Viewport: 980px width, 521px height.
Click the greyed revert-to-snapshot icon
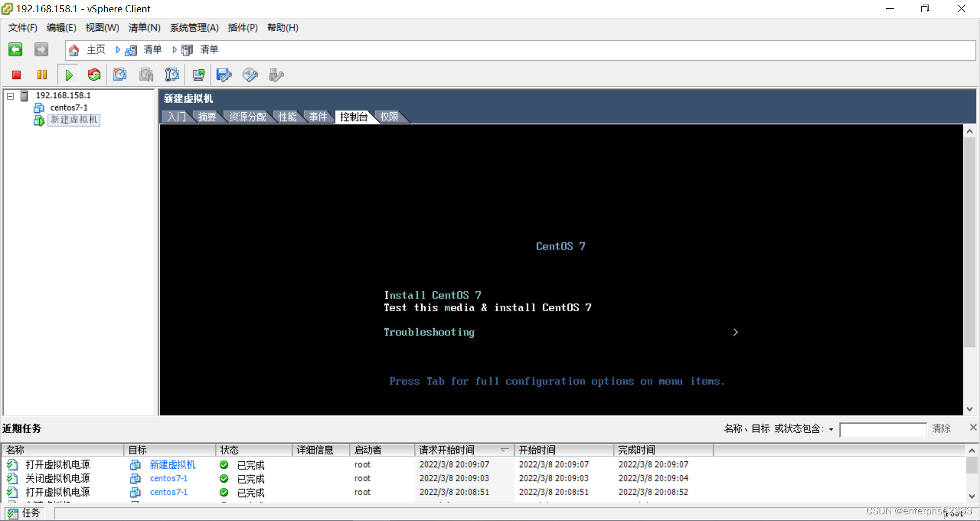click(x=146, y=75)
